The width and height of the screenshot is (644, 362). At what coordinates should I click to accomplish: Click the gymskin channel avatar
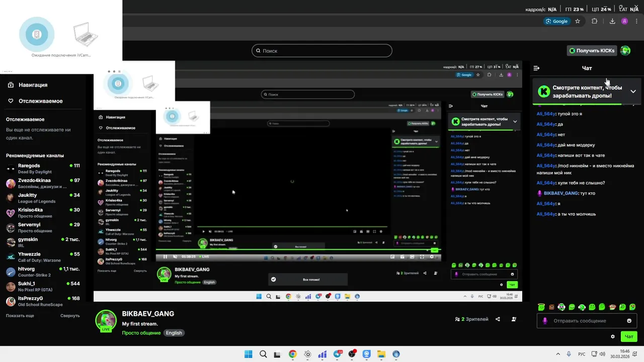(x=10, y=242)
